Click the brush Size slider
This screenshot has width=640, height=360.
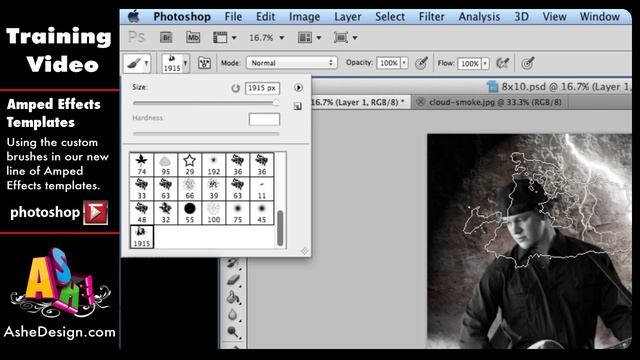point(206,103)
